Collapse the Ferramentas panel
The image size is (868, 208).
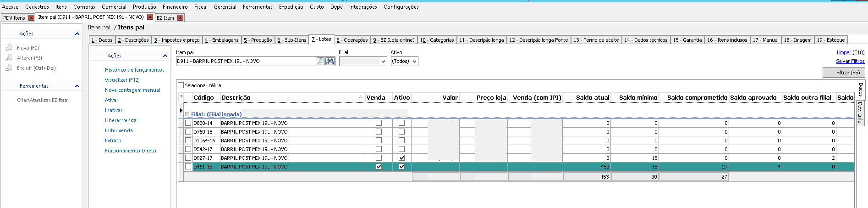(x=77, y=86)
